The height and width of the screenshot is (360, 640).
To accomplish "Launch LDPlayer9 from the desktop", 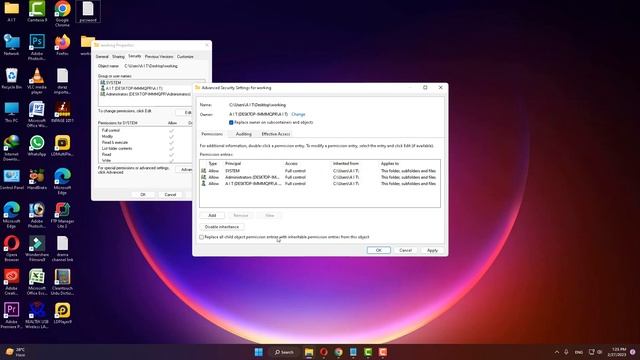I will tap(62, 313).
